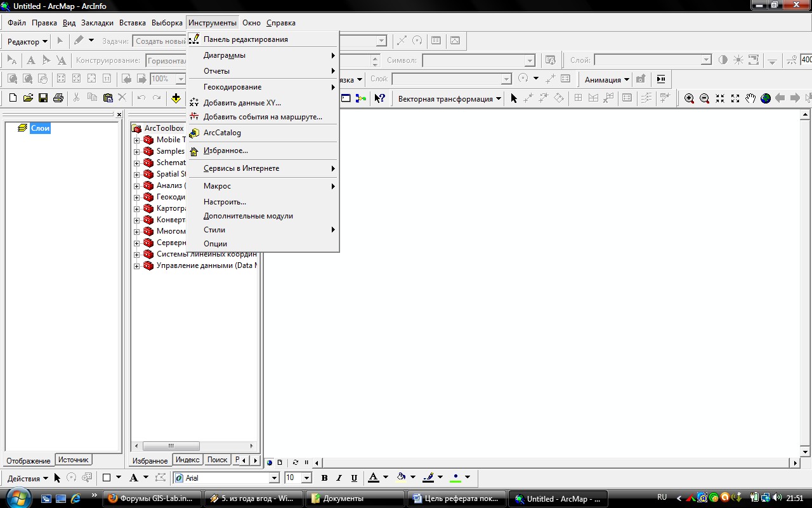Click the Add Data yellow plus icon
The height and width of the screenshot is (508, 812).
click(176, 98)
